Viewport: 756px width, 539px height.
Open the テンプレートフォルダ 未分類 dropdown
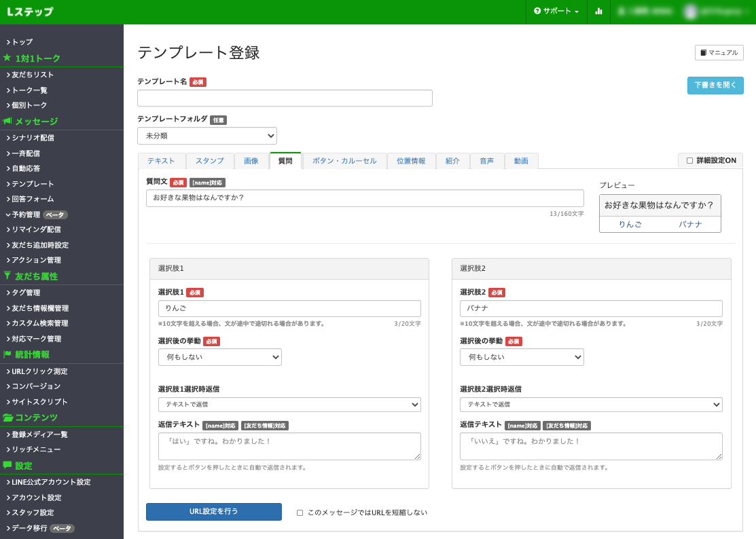(207, 136)
